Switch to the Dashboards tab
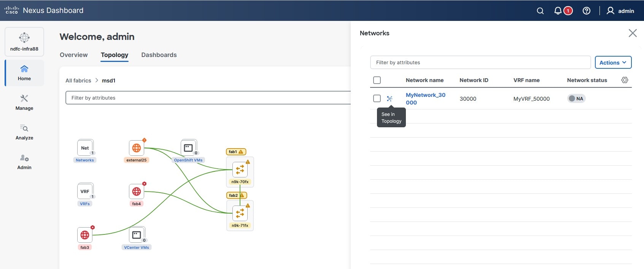The height and width of the screenshot is (269, 644). (x=159, y=55)
